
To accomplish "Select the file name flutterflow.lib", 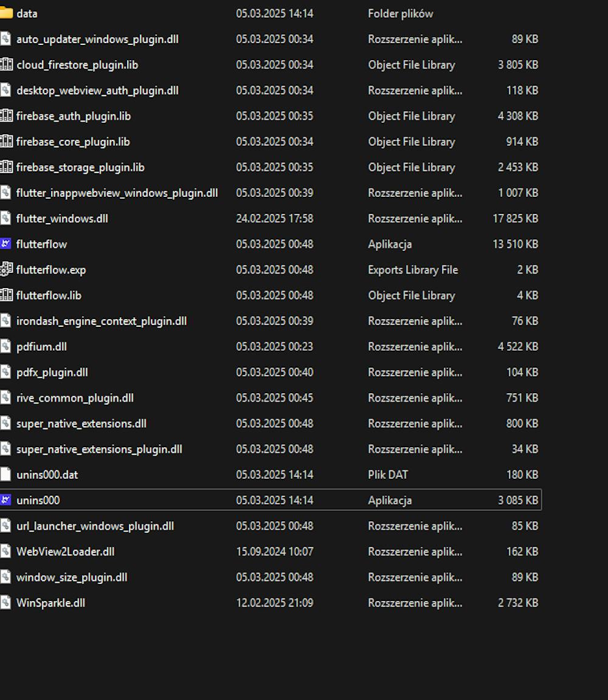I will (49, 295).
